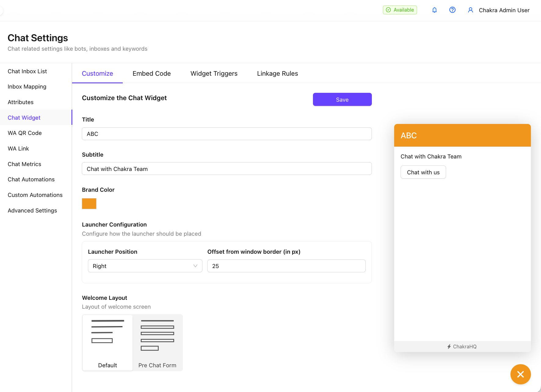Open WA QR Code settings
Image resolution: width=541 pixels, height=392 pixels.
point(25,133)
